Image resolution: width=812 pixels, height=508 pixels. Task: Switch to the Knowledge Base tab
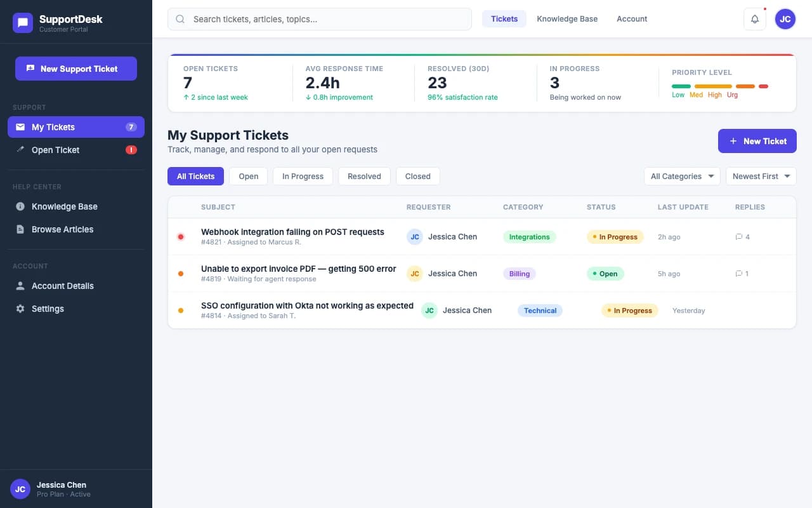point(567,19)
